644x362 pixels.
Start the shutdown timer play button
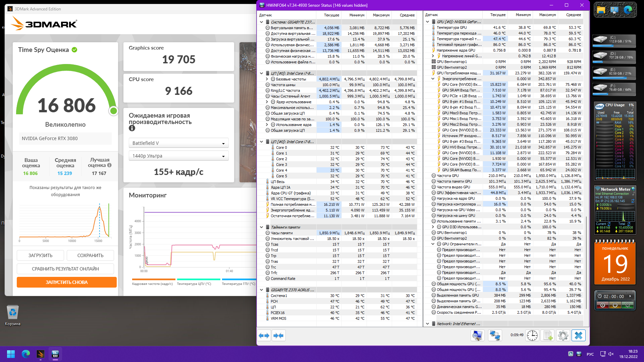630,296
